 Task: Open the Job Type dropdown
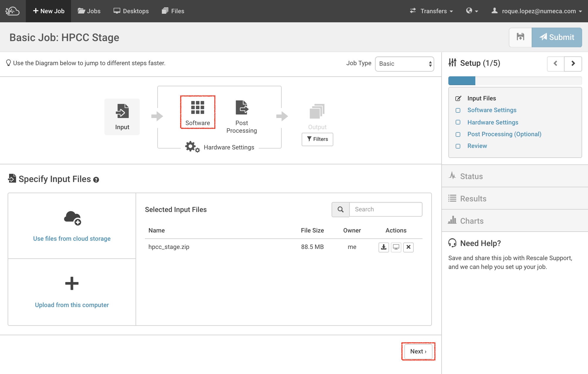404,64
